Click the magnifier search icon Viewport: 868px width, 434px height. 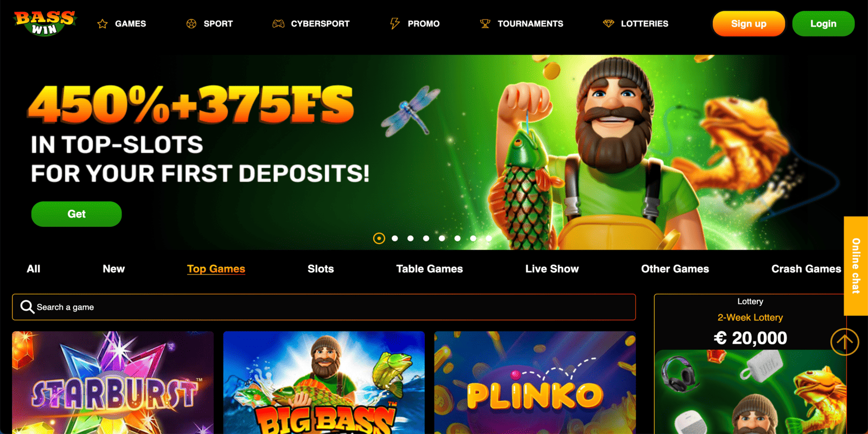(x=27, y=307)
